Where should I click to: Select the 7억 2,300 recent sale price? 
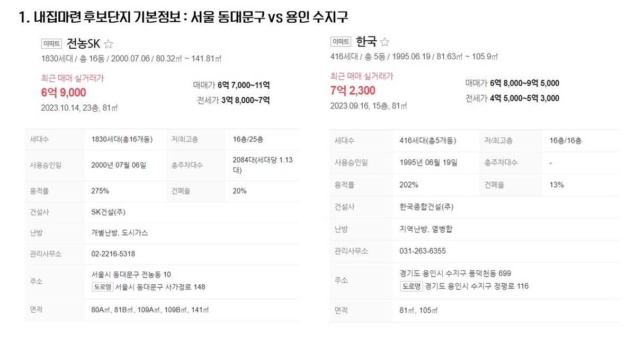(353, 91)
